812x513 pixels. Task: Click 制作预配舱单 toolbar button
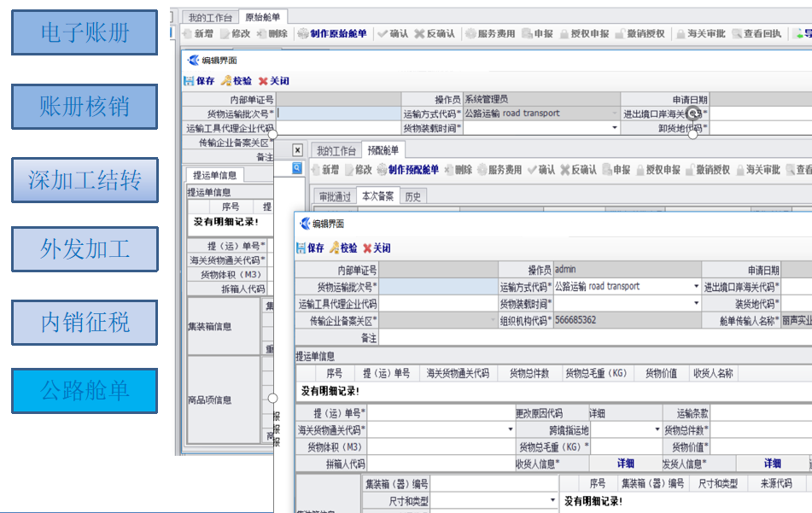point(408,170)
